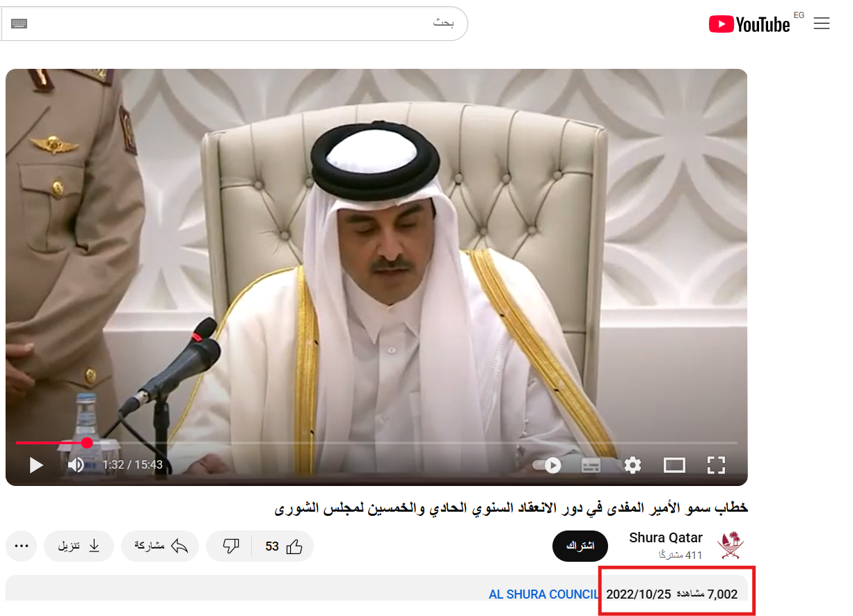Screen dimensions: 853x616
Task: Switch to theater mode
Action: point(674,465)
